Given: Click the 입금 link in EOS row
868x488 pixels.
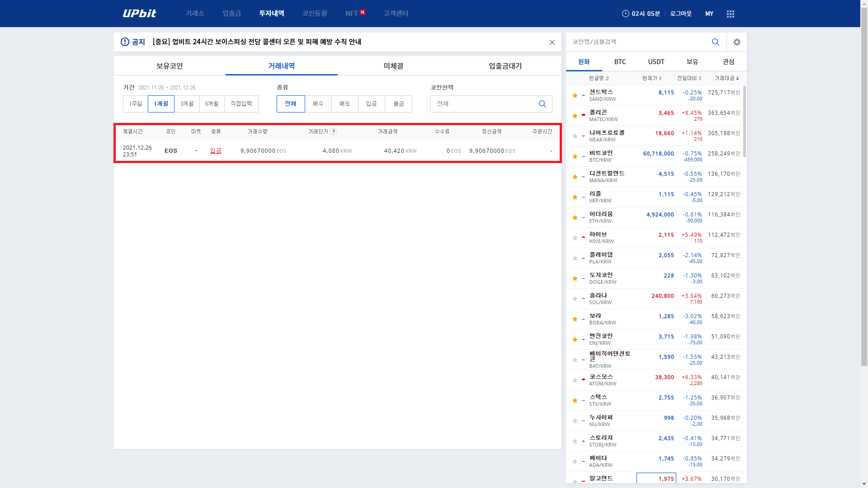Looking at the screenshot, I should (216, 151).
